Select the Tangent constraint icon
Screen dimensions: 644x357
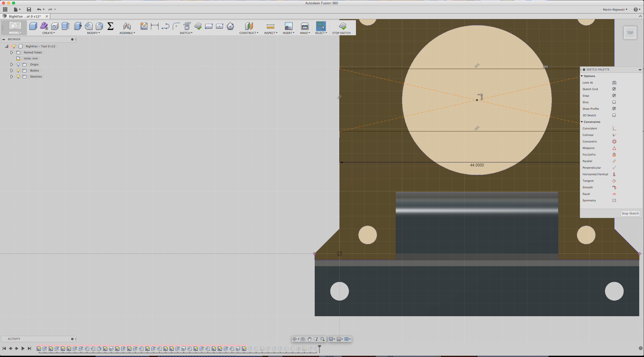(x=614, y=181)
